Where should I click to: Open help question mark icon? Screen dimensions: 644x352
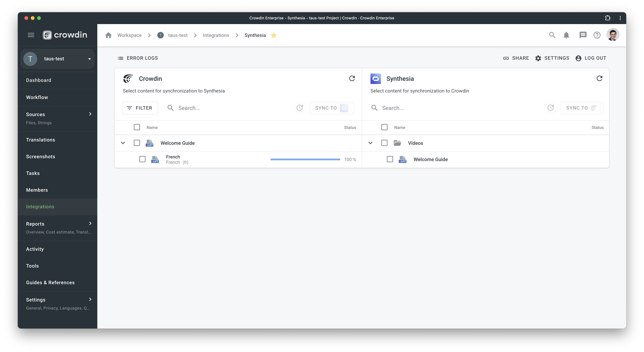click(597, 35)
